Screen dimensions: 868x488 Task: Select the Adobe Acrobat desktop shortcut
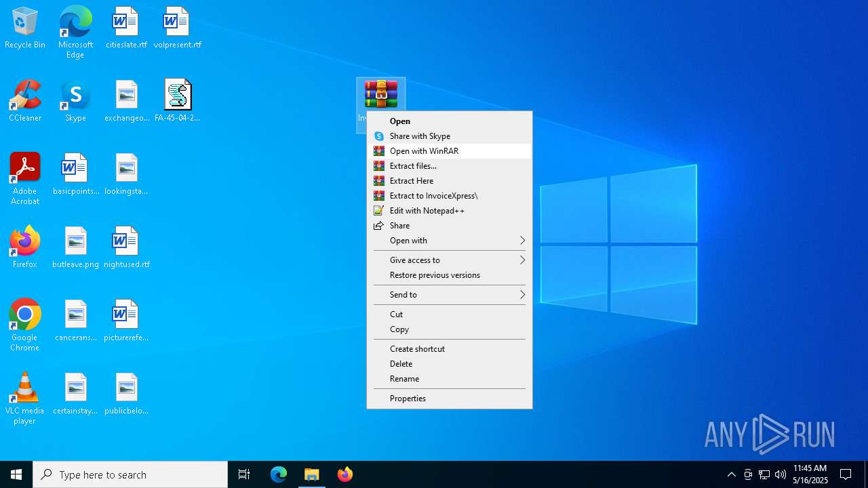coord(25,179)
